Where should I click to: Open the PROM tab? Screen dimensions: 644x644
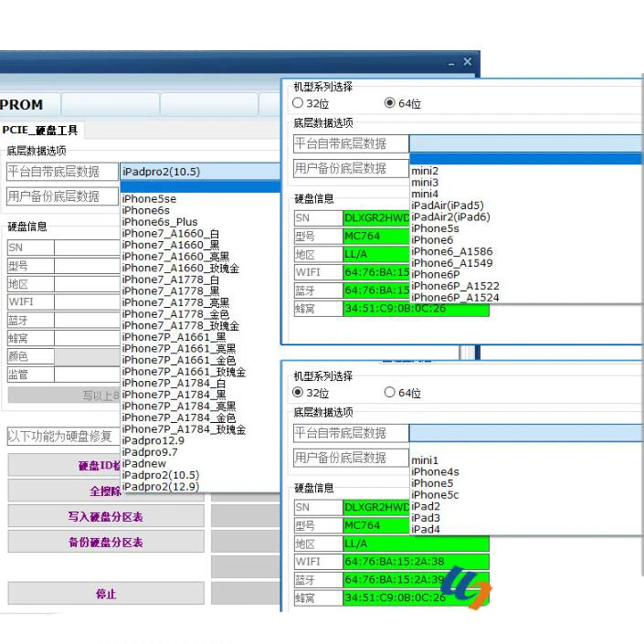(28, 104)
